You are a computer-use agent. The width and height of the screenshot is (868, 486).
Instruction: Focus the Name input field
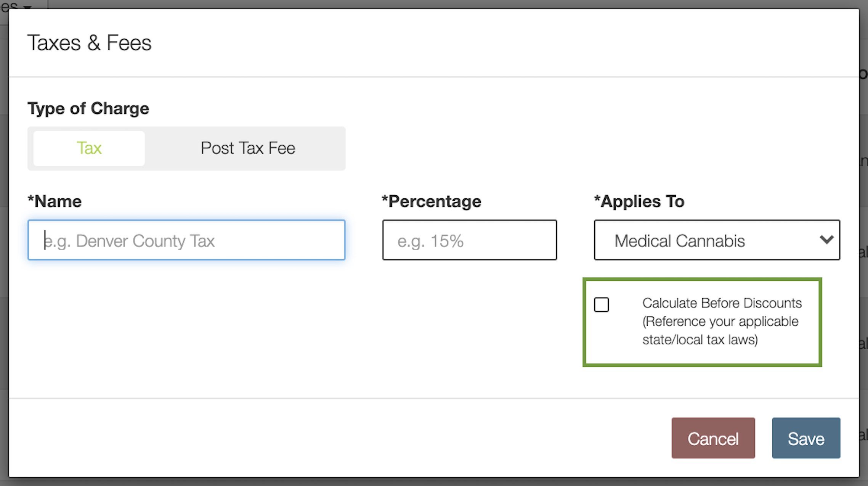coord(186,240)
